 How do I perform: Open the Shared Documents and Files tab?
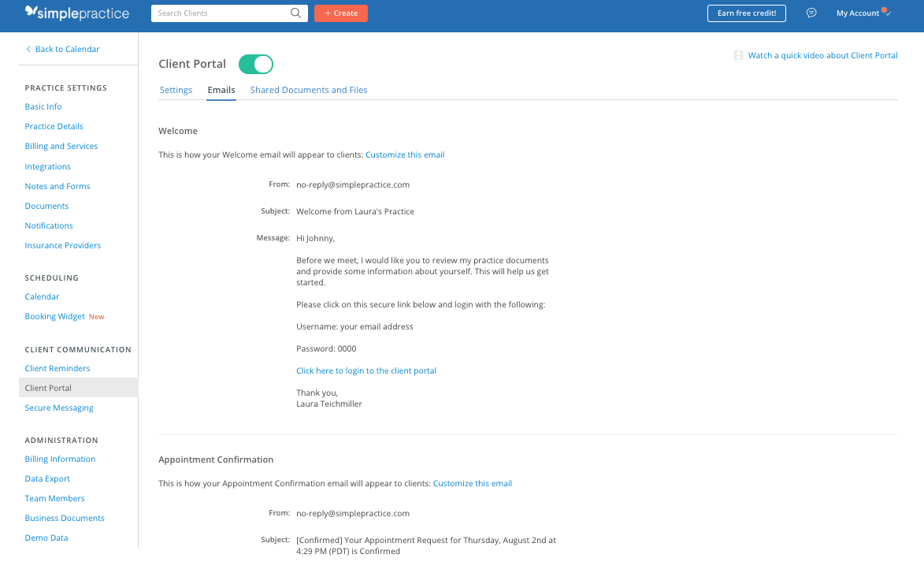[x=309, y=90]
